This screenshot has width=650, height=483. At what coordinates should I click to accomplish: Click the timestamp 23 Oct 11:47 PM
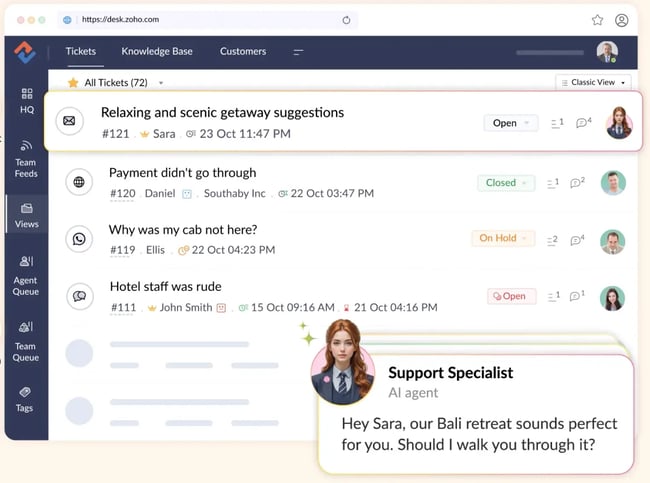pos(245,134)
